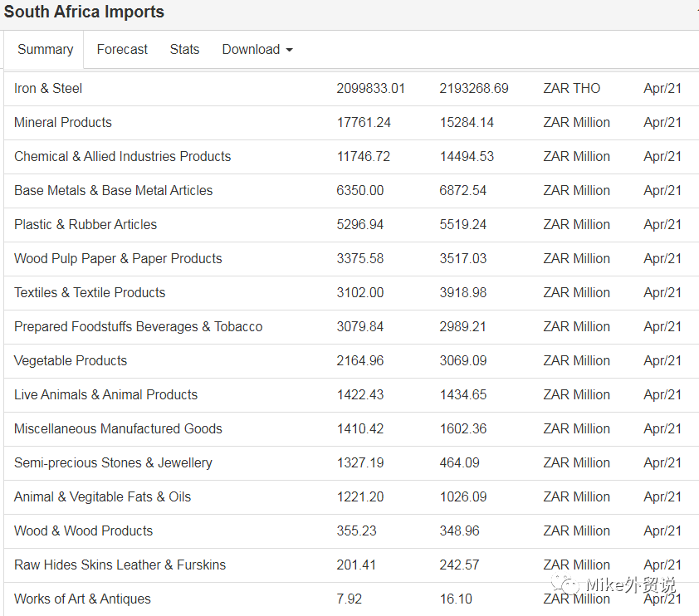Expand the Download dropdown menu

[257, 50]
